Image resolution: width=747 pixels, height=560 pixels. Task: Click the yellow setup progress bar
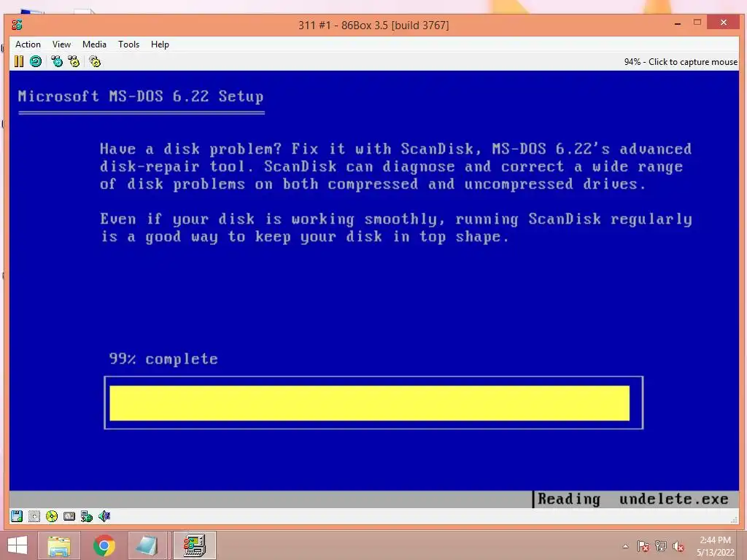(369, 402)
